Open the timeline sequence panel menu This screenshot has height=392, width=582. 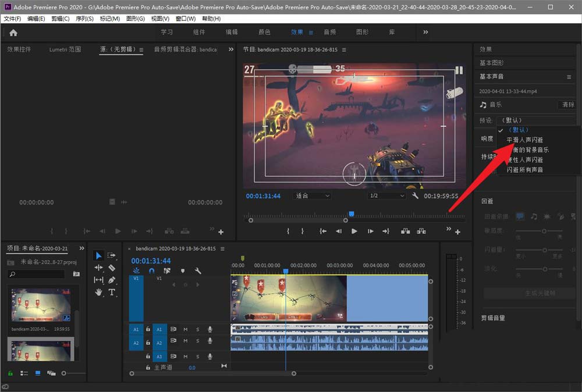pyautogui.click(x=222, y=248)
